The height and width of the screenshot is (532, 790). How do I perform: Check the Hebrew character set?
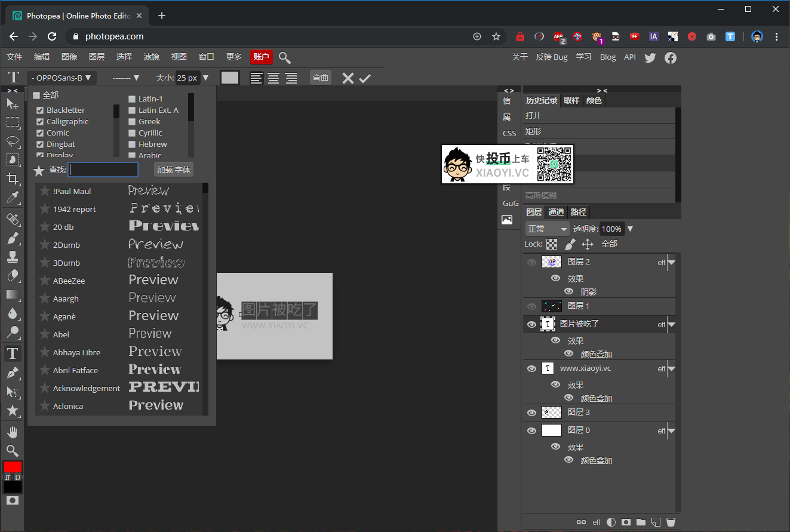(x=133, y=144)
